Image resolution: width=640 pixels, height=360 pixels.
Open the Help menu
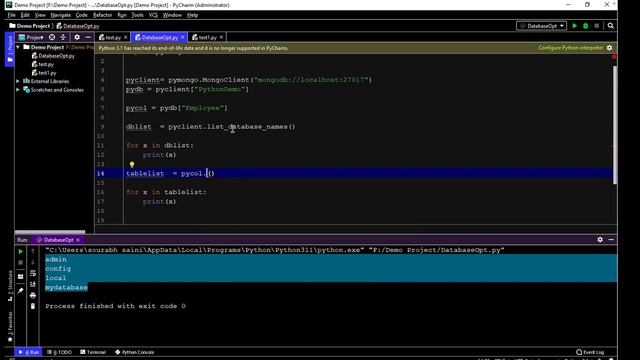tap(192, 15)
